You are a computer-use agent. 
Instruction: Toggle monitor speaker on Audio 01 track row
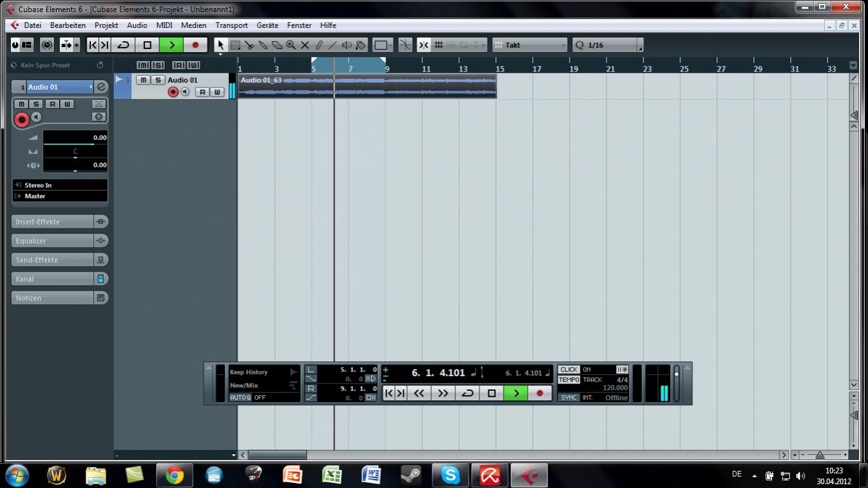tap(185, 92)
